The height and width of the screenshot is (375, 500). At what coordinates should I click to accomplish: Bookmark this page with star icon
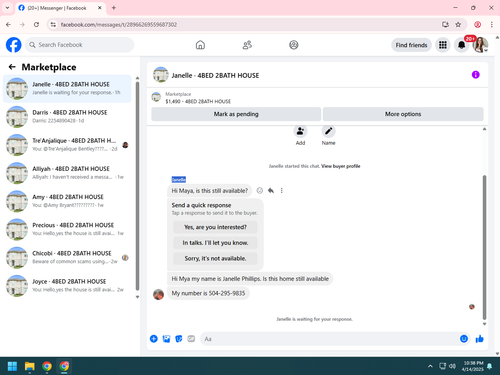tap(458, 24)
